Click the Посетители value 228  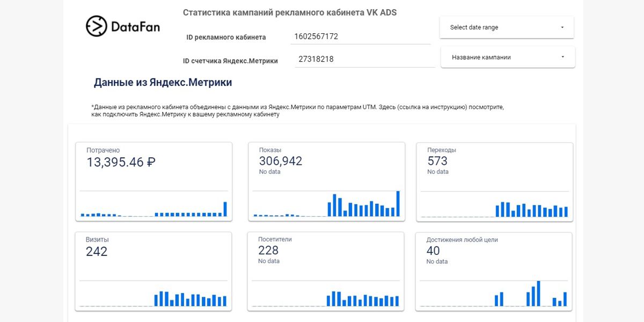[268, 251]
